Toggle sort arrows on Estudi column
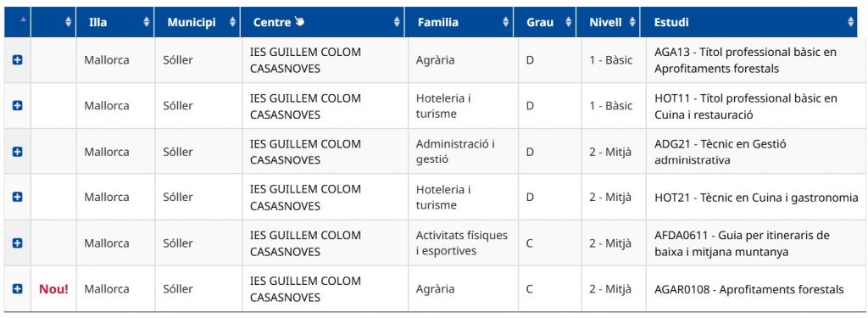The height and width of the screenshot is (318, 868). [x=850, y=22]
